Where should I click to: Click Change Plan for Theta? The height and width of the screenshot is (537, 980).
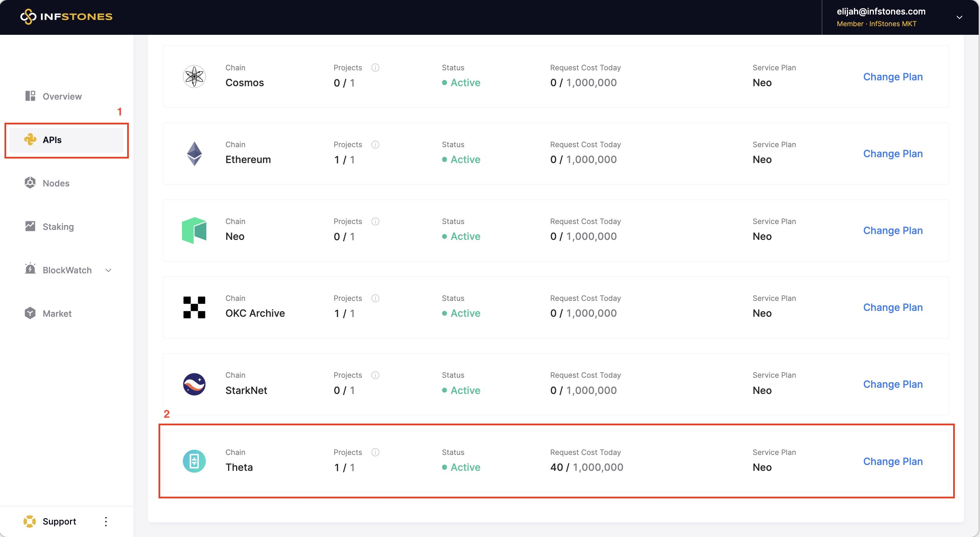892,461
